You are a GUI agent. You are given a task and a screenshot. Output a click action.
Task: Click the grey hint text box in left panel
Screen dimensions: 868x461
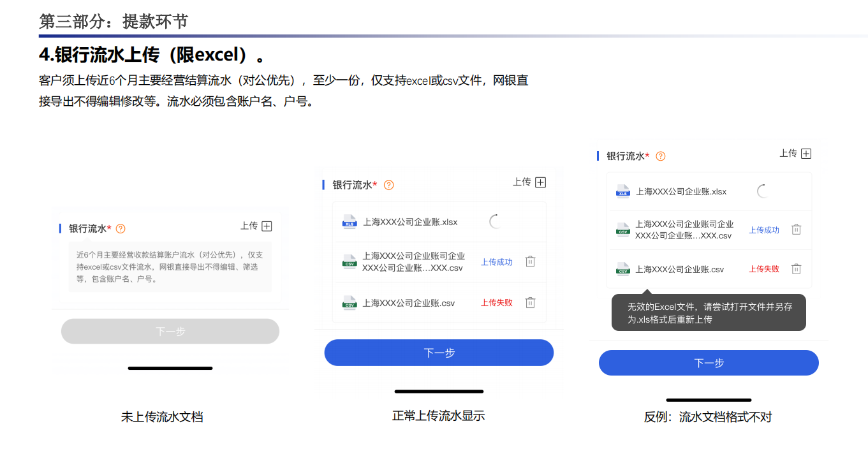(x=170, y=267)
